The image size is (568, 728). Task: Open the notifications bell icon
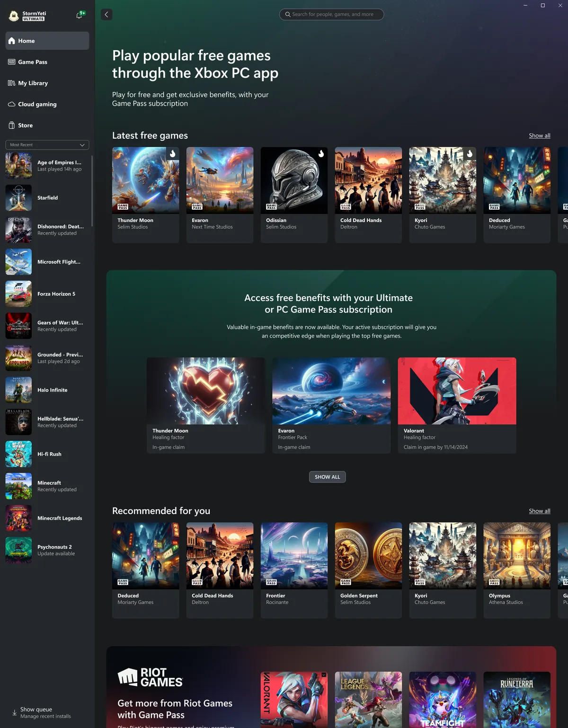[80, 15]
